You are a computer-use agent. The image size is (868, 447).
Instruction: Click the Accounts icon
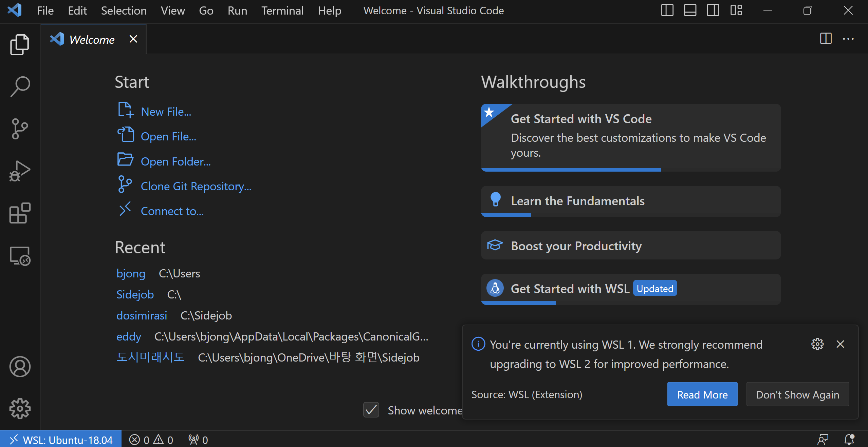pyautogui.click(x=20, y=366)
